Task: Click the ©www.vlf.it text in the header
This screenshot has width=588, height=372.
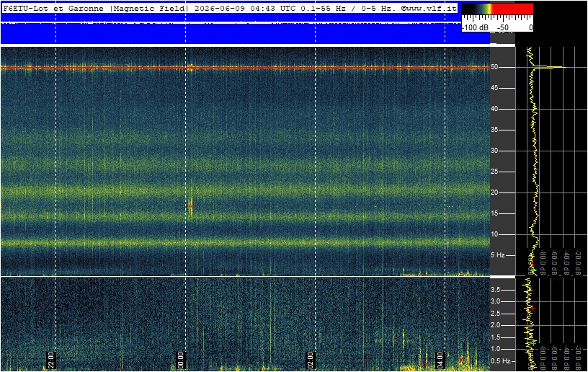Action: tap(429, 8)
